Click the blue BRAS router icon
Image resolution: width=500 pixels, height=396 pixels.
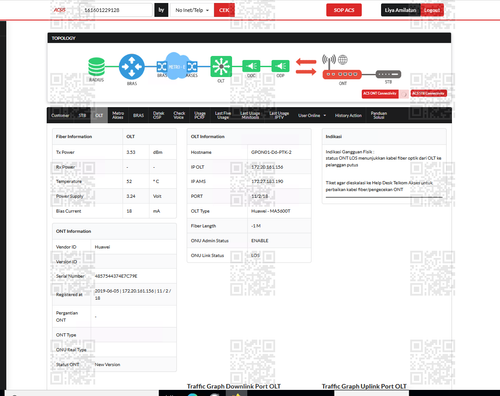click(132, 67)
